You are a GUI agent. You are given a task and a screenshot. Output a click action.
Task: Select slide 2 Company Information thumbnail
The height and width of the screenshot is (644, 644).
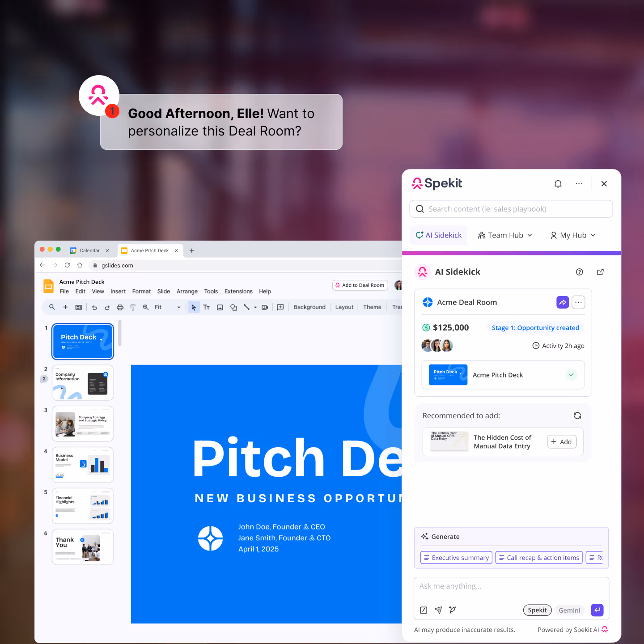(x=83, y=383)
